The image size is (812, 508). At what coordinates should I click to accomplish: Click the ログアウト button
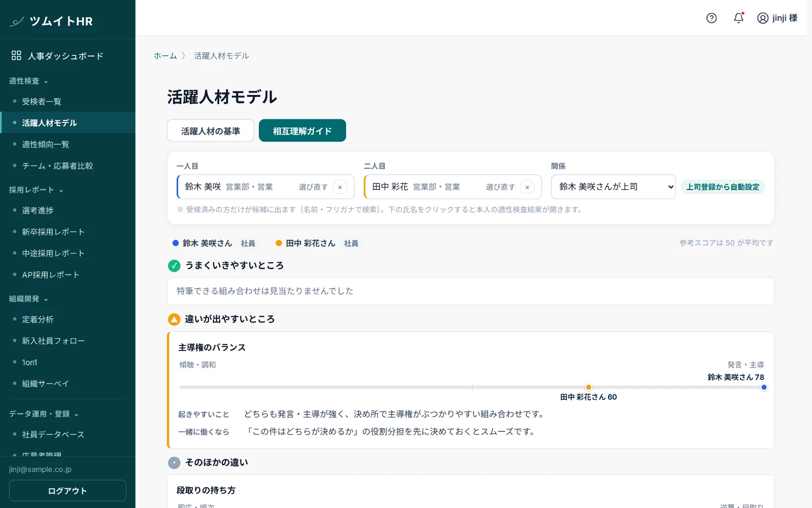tap(67, 491)
